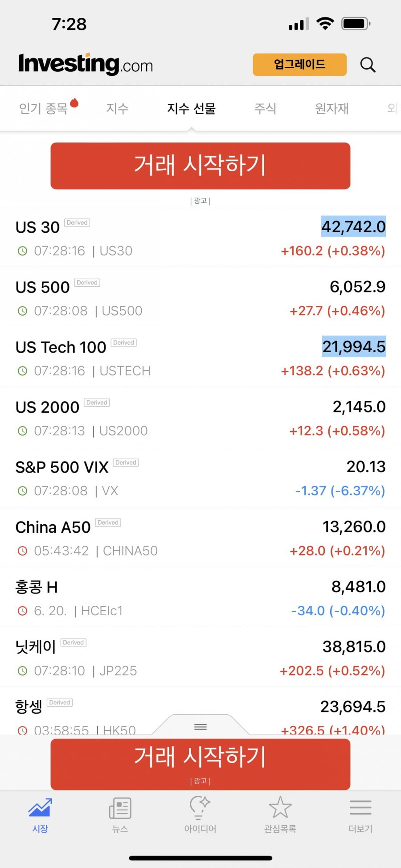Open the 닛케이 JP225 row
Viewport: 401px width, 868px height.
tap(200, 657)
